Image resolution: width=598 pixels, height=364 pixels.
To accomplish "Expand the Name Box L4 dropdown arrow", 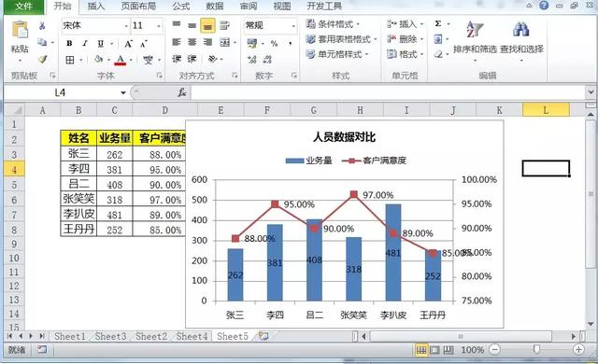I will click(123, 92).
